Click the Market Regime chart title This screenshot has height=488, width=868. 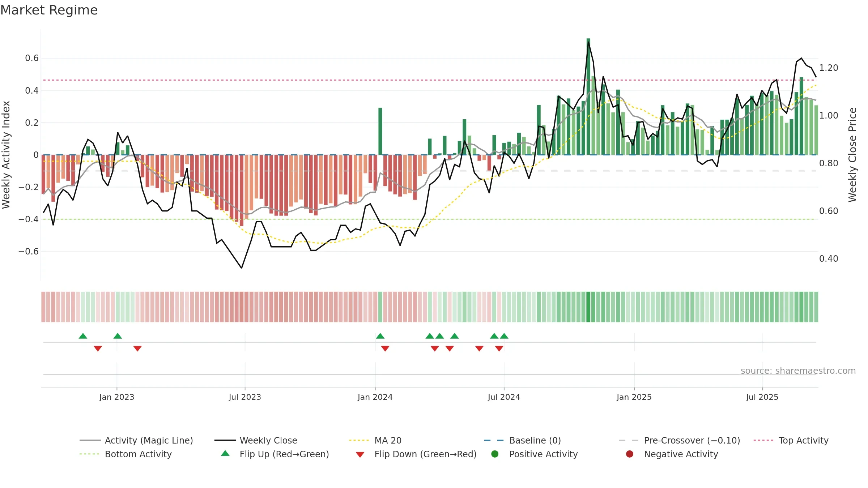pyautogui.click(x=49, y=10)
